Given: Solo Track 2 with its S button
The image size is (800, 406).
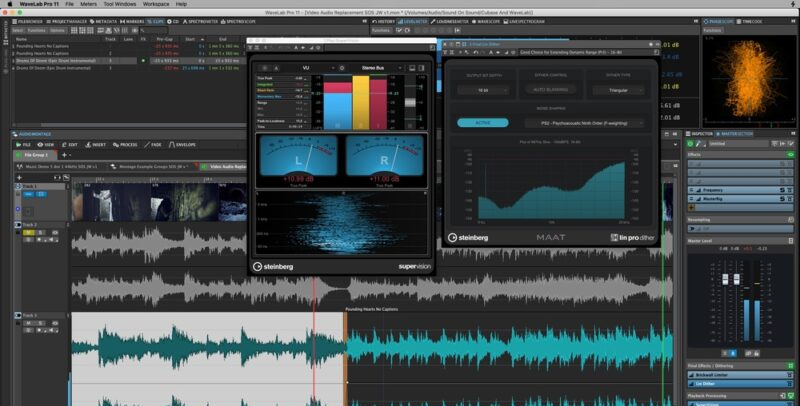Looking at the screenshot, I should coord(41,233).
